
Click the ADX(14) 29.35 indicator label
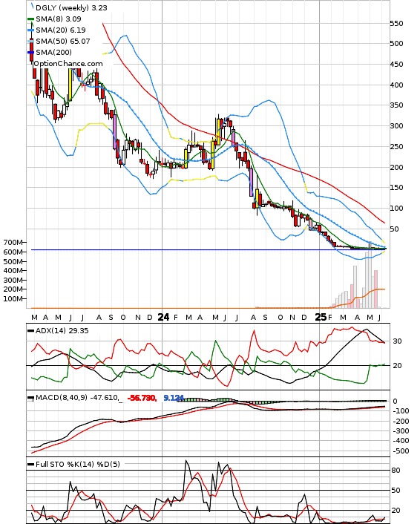[x=62, y=331]
